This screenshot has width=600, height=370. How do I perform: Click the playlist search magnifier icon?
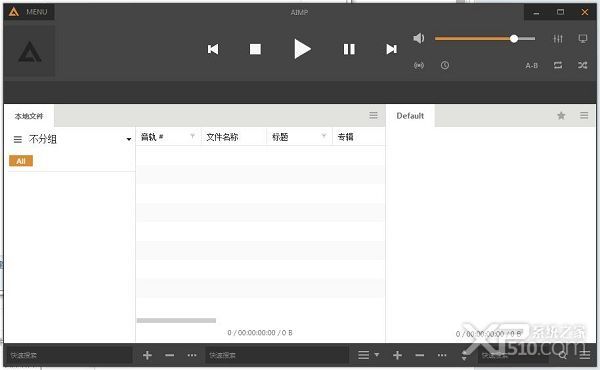point(562,355)
